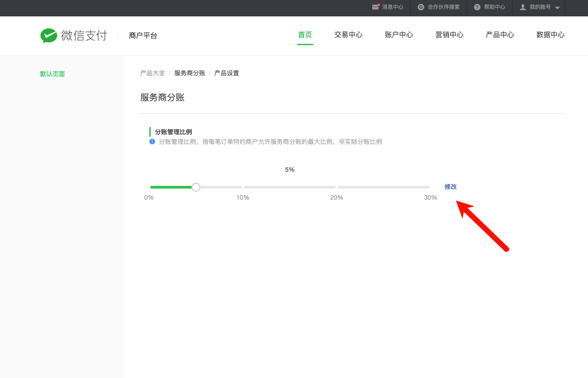Click the slider handle at 5%
588x378 pixels.
tap(196, 187)
